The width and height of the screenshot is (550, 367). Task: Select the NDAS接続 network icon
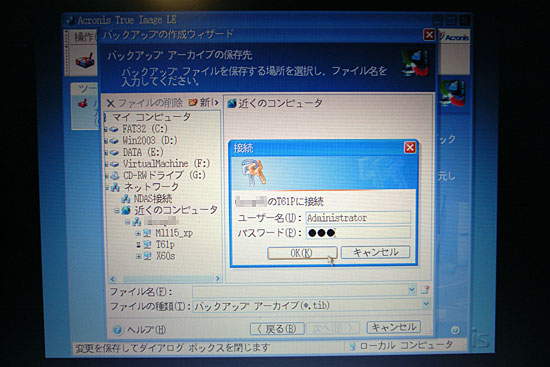pyautogui.click(x=126, y=199)
